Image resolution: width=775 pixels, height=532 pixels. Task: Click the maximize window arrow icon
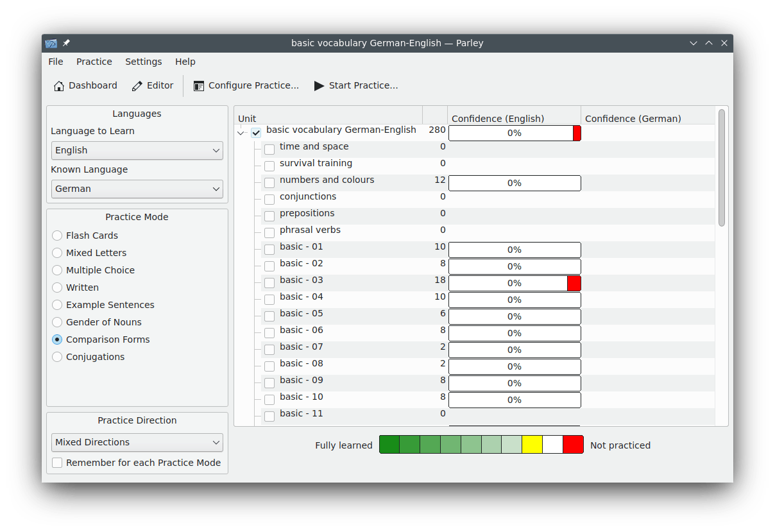point(709,43)
